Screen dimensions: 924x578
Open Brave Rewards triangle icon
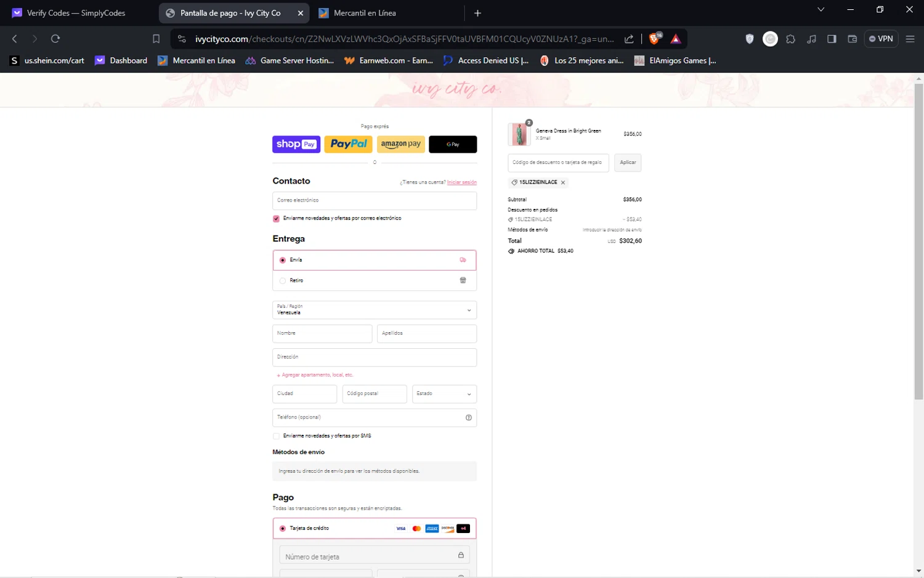tap(676, 39)
